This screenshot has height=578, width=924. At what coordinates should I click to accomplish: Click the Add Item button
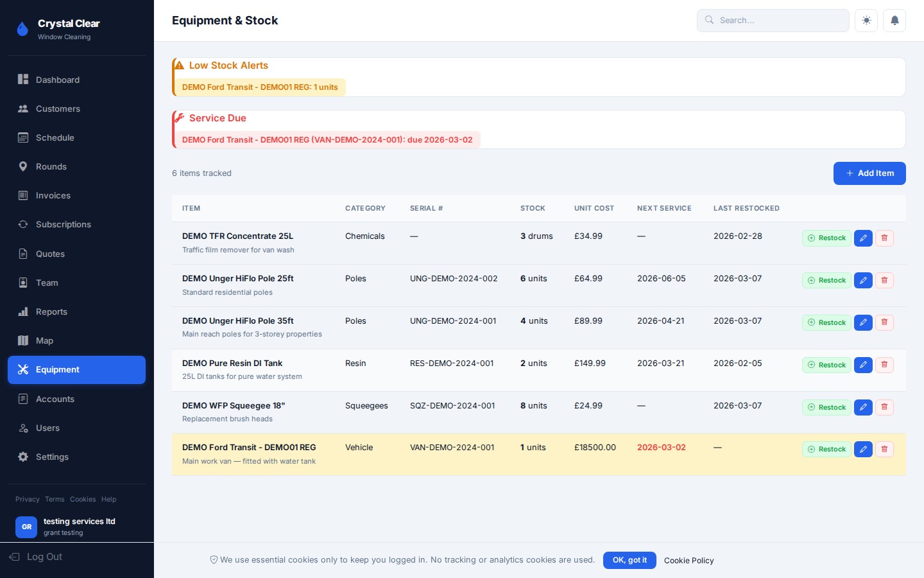pyautogui.click(x=869, y=173)
